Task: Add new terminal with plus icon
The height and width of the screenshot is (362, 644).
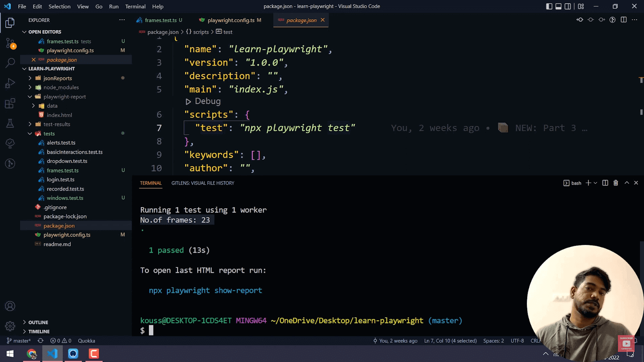Action: (x=588, y=183)
